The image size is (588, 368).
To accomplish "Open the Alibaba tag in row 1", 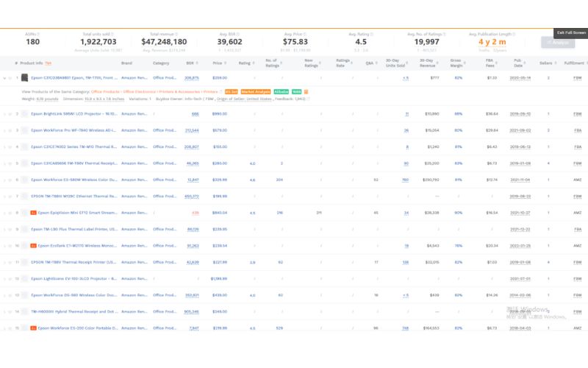I will 282,92.
